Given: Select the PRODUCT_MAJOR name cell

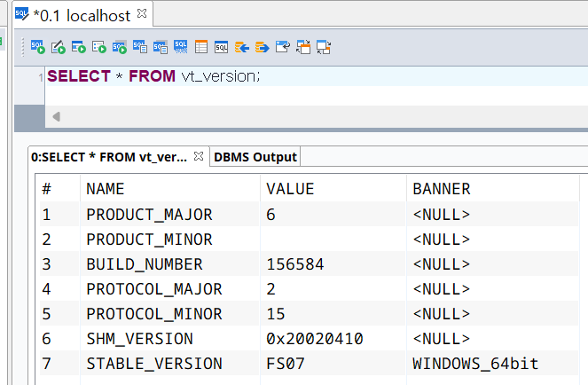Looking at the screenshot, I should 170,215.
